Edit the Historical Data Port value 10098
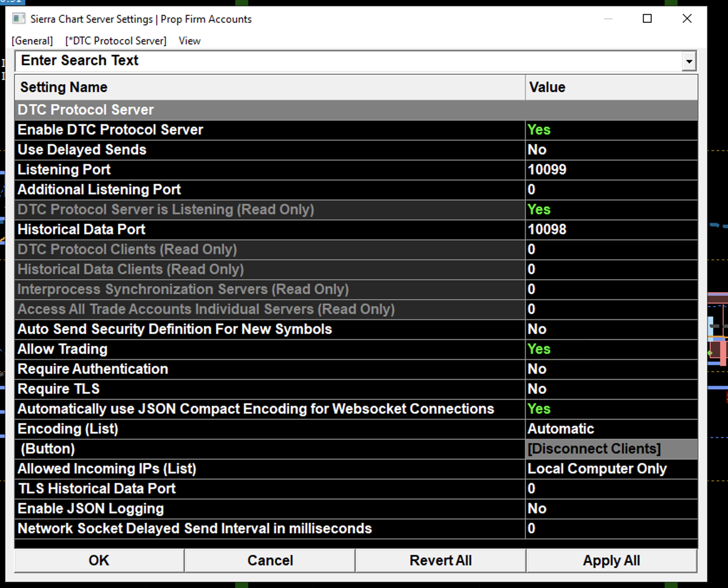Image resolution: width=728 pixels, height=588 pixels. click(x=612, y=229)
